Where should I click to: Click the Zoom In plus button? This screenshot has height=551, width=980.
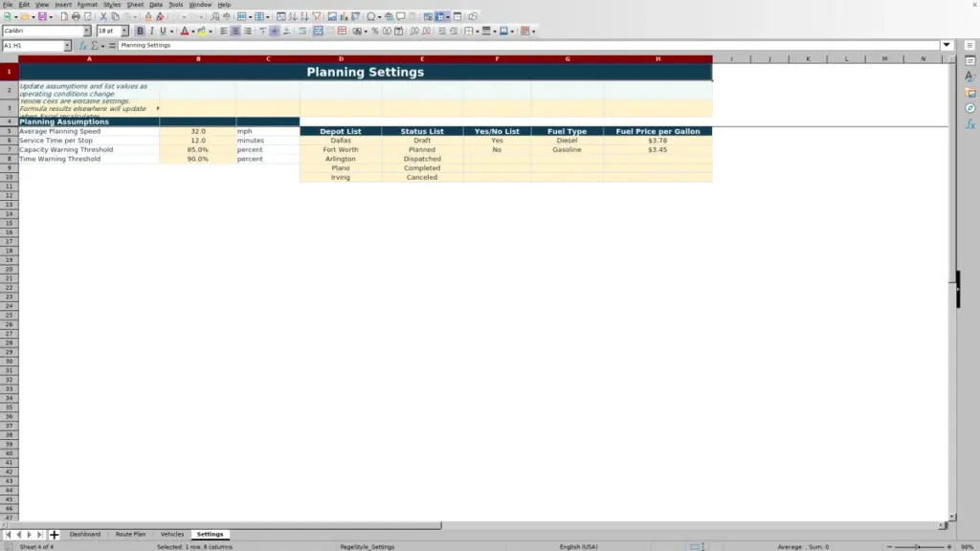pyautogui.click(x=948, y=546)
